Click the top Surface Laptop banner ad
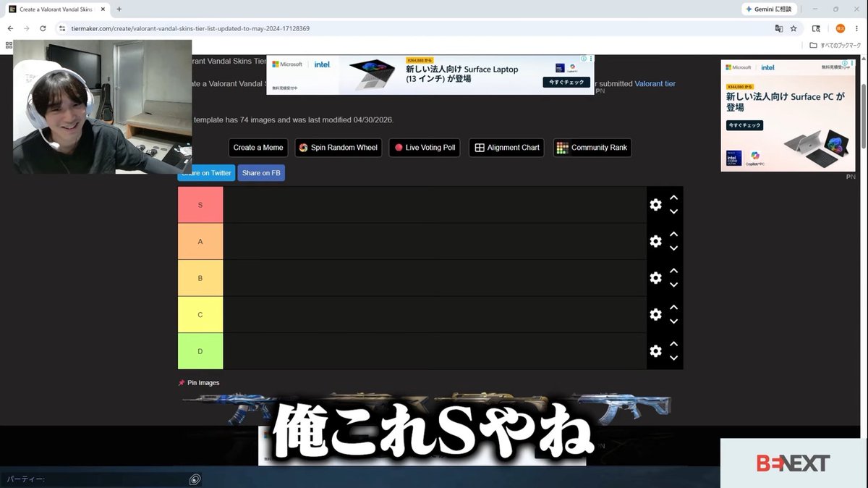 pos(430,75)
